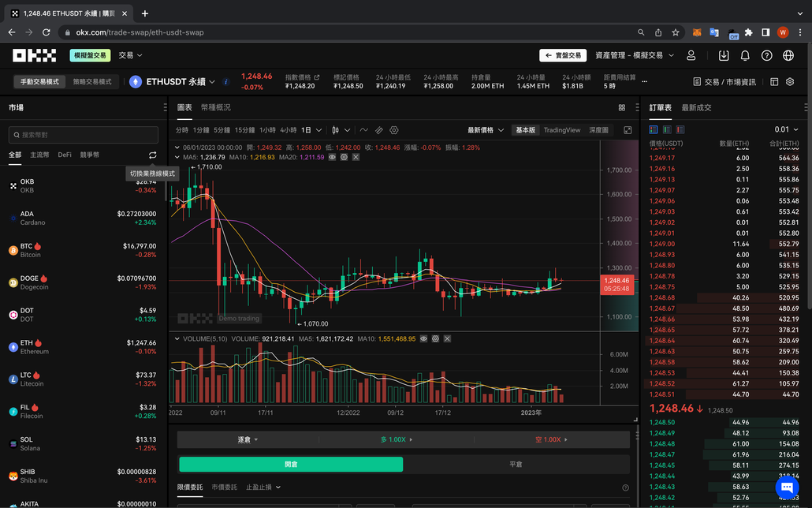Bookmark this page with star icon
The image size is (812, 508).
click(x=676, y=32)
